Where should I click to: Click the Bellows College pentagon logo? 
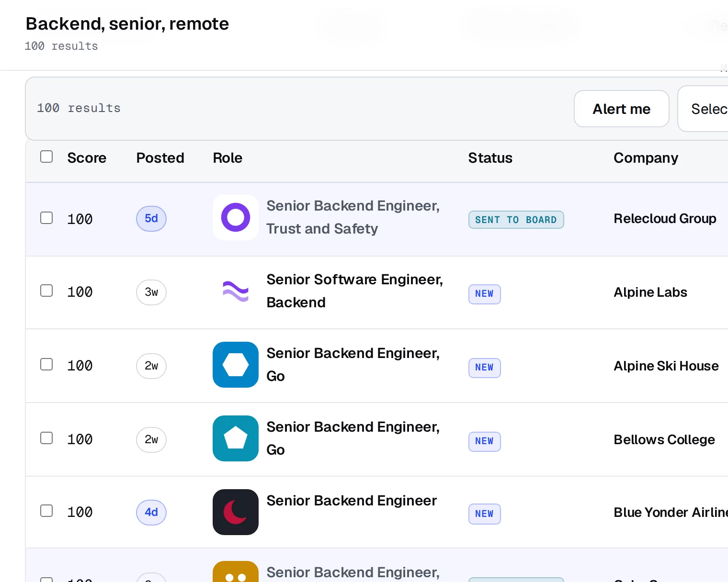click(x=236, y=438)
